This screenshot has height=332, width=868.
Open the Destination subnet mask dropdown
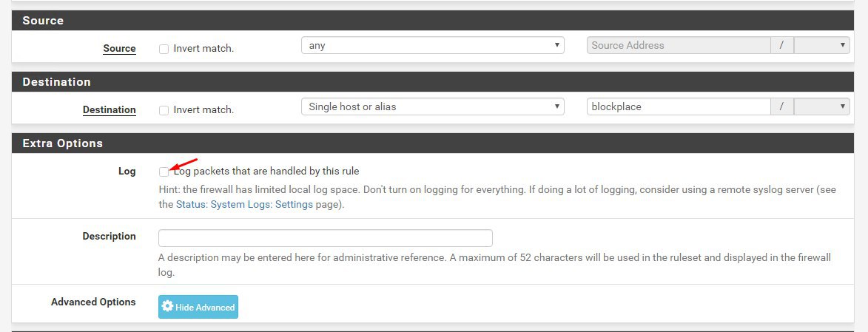pyautogui.click(x=821, y=106)
